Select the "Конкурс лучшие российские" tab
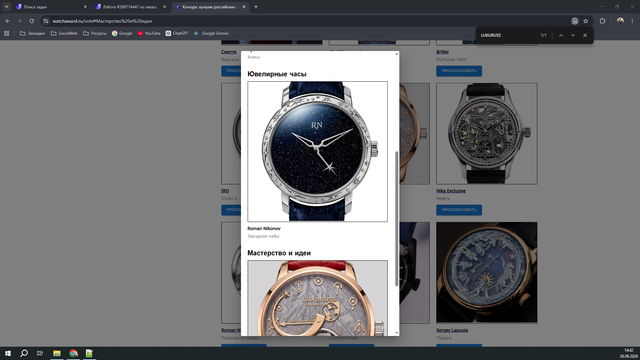This screenshot has height=360, width=640. [209, 7]
